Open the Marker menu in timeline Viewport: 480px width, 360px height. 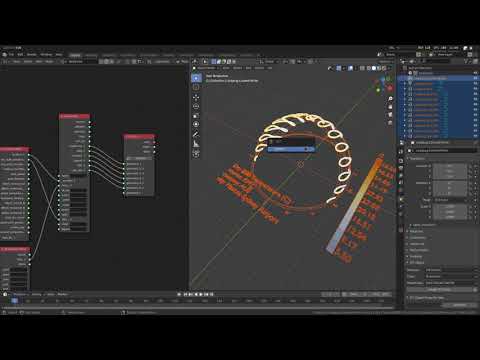[x=62, y=294]
